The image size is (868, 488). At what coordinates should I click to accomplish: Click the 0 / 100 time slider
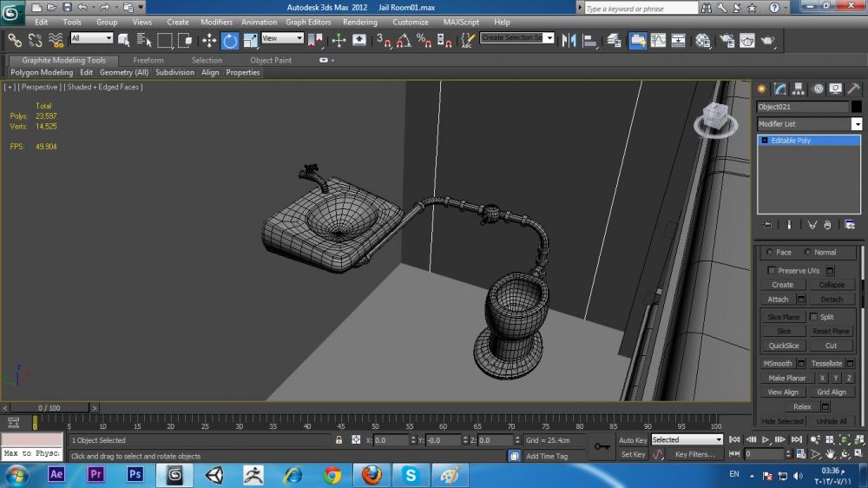point(49,407)
